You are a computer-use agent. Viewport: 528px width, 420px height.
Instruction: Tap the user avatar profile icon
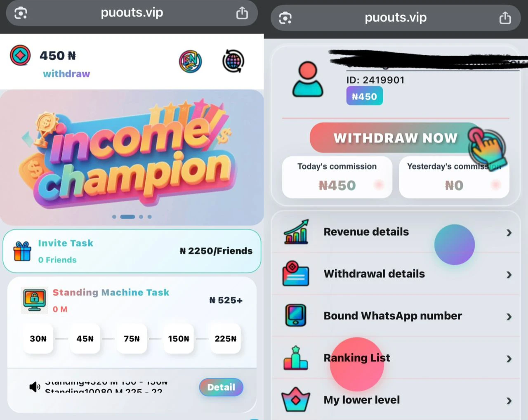click(x=308, y=79)
